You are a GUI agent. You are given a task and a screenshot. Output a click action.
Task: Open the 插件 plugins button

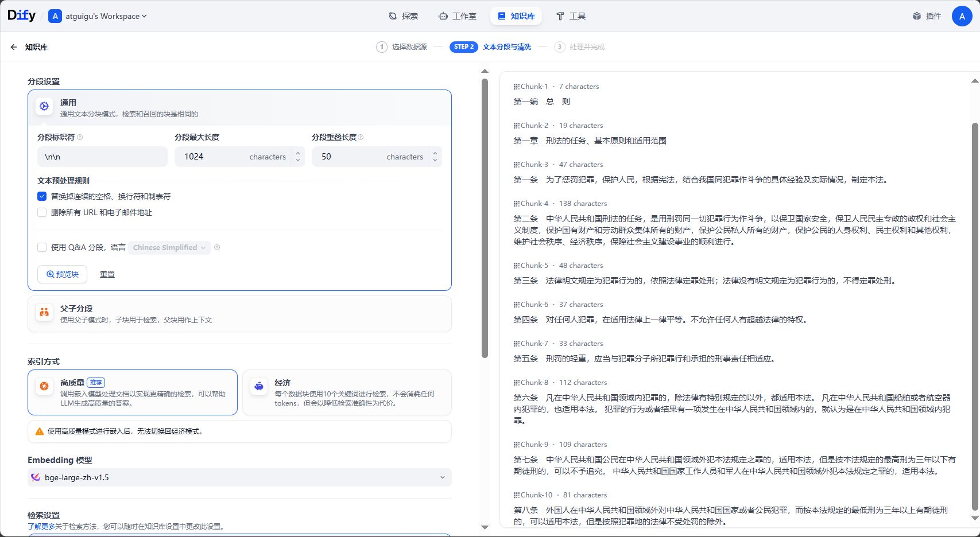pos(927,16)
